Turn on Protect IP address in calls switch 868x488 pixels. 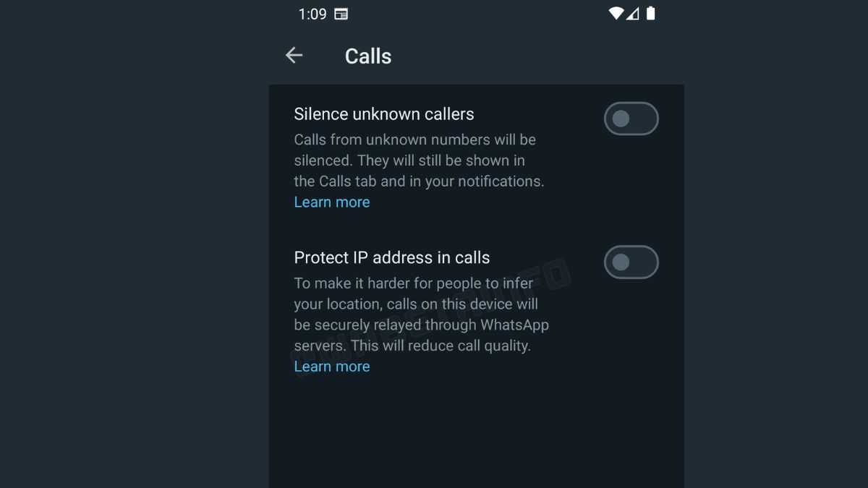[x=631, y=262]
